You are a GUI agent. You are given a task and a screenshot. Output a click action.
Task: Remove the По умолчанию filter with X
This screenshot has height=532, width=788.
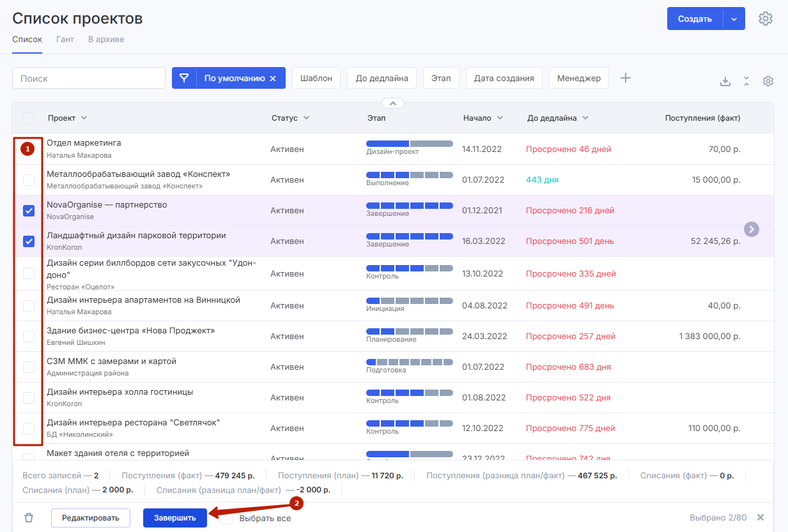pyautogui.click(x=273, y=79)
